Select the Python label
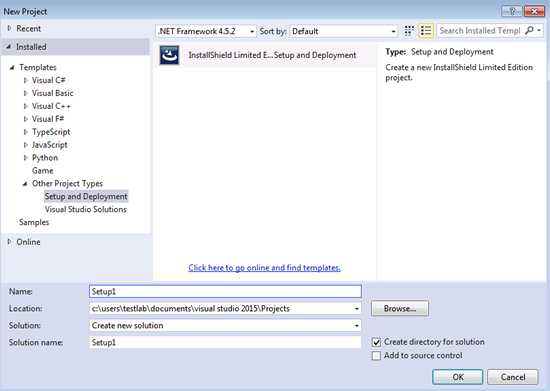550x391 pixels. tap(45, 158)
